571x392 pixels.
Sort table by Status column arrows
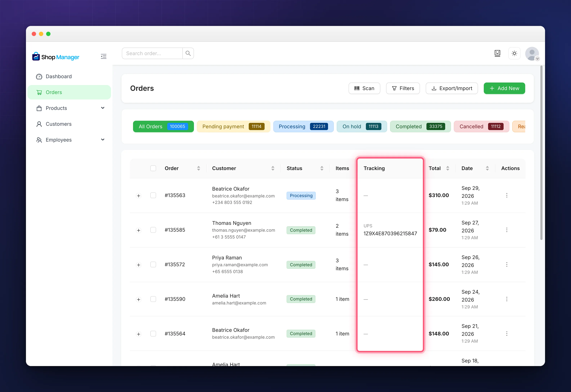tap(322, 168)
